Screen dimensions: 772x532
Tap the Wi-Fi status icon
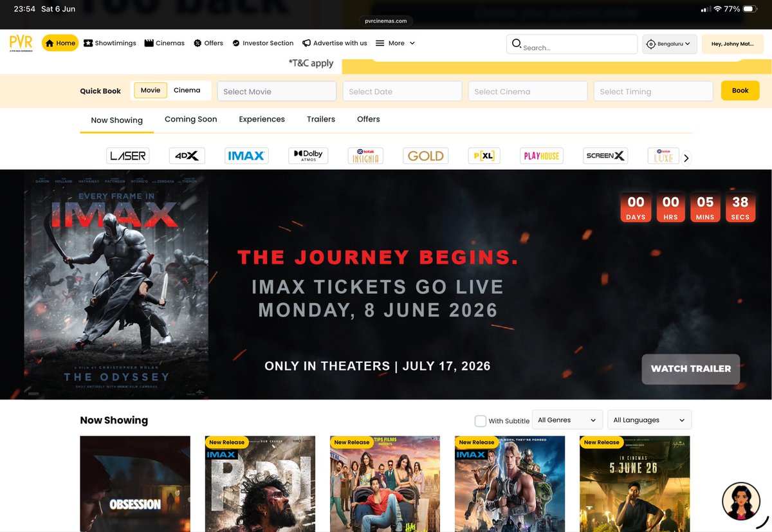[718, 9]
